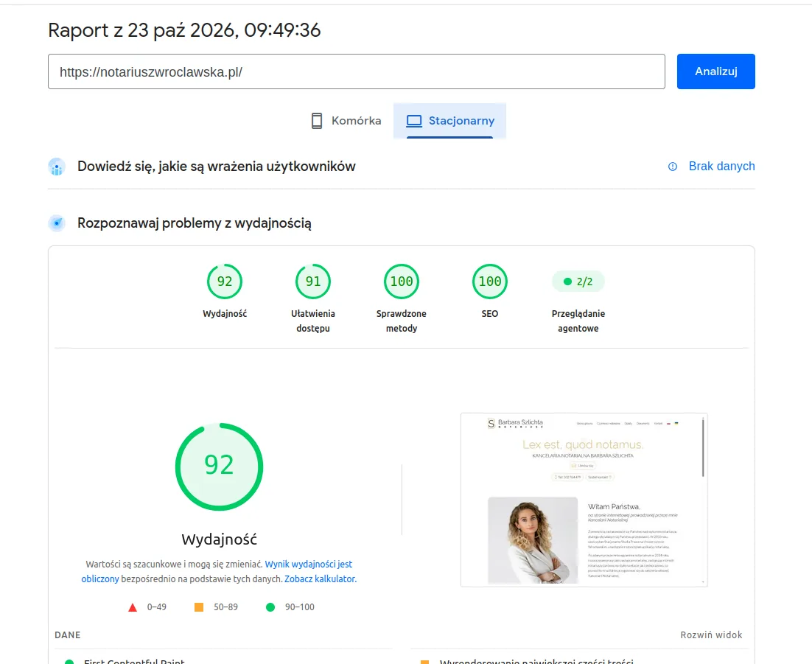
Task: Expand view with Rozwiń widok
Action: (711, 635)
